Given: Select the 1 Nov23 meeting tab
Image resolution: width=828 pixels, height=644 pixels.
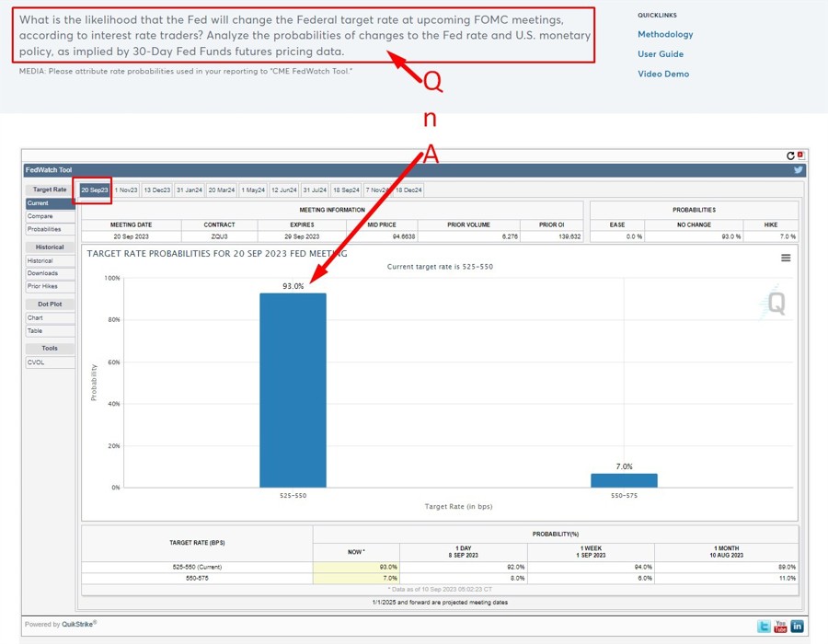Looking at the screenshot, I should tap(126, 190).
